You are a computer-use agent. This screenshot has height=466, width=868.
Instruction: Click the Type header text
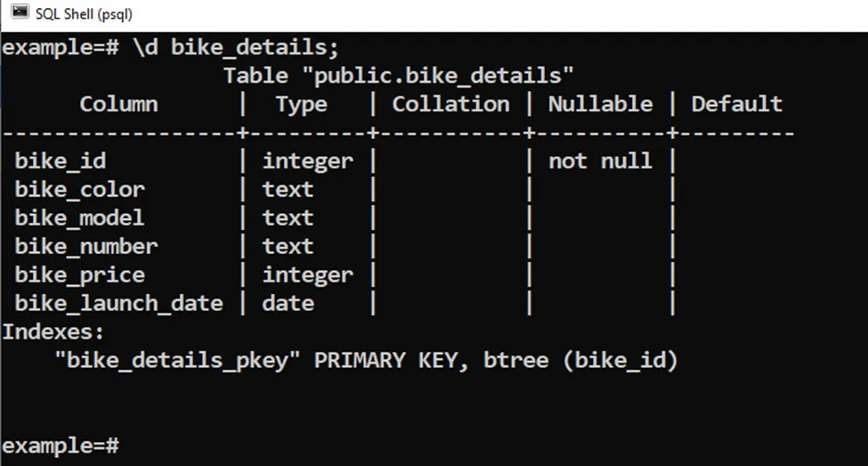pos(301,104)
